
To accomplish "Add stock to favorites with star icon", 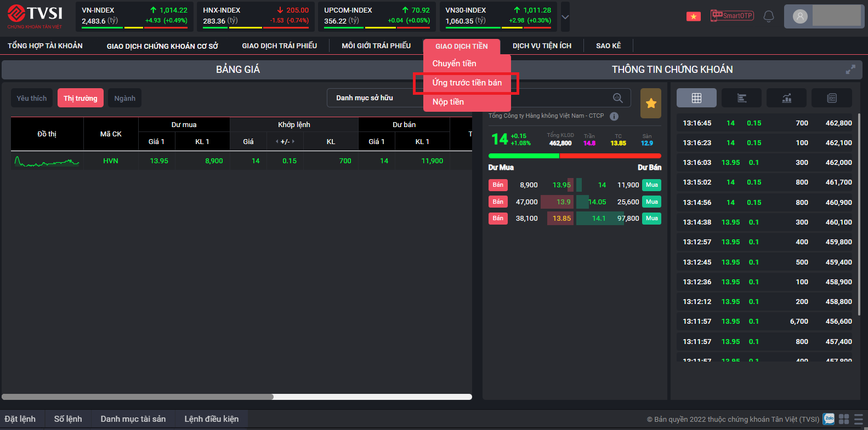I will pos(651,103).
